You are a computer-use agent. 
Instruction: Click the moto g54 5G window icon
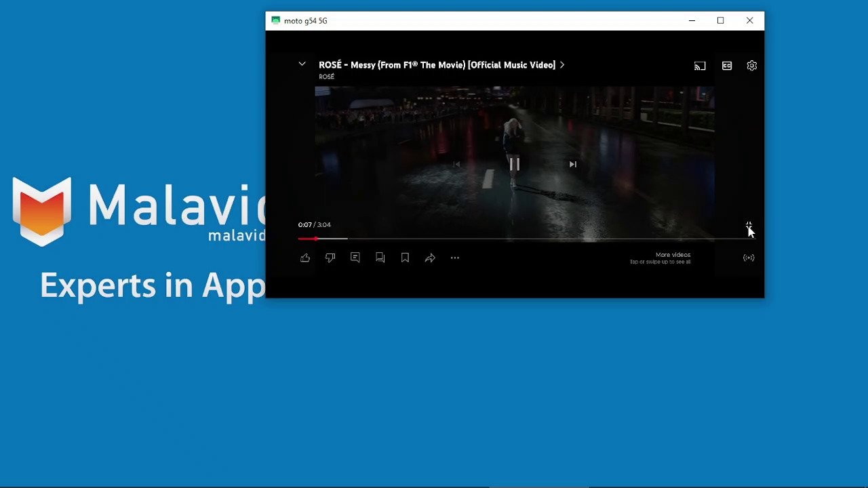coord(275,20)
